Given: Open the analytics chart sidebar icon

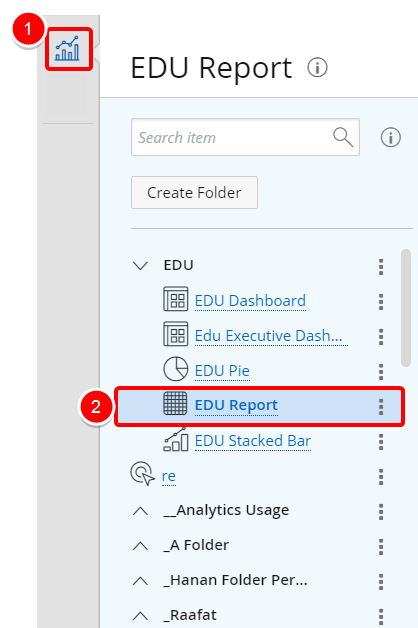Looking at the screenshot, I should (x=68, y=48).
